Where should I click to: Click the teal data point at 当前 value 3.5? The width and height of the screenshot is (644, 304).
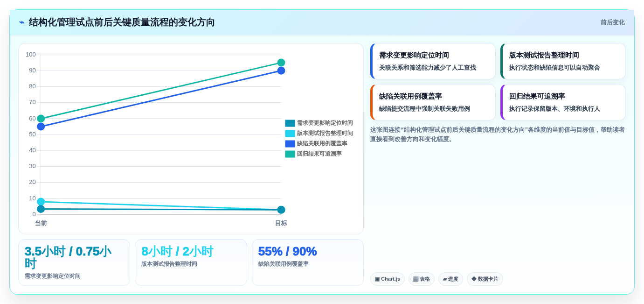pos(41,209)
